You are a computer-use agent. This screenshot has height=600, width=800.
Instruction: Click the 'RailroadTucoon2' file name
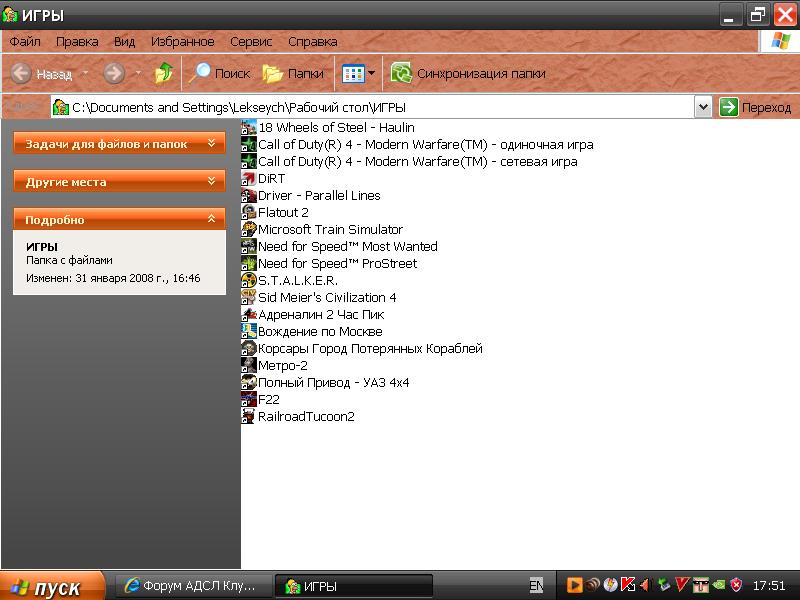pos(306,416)
